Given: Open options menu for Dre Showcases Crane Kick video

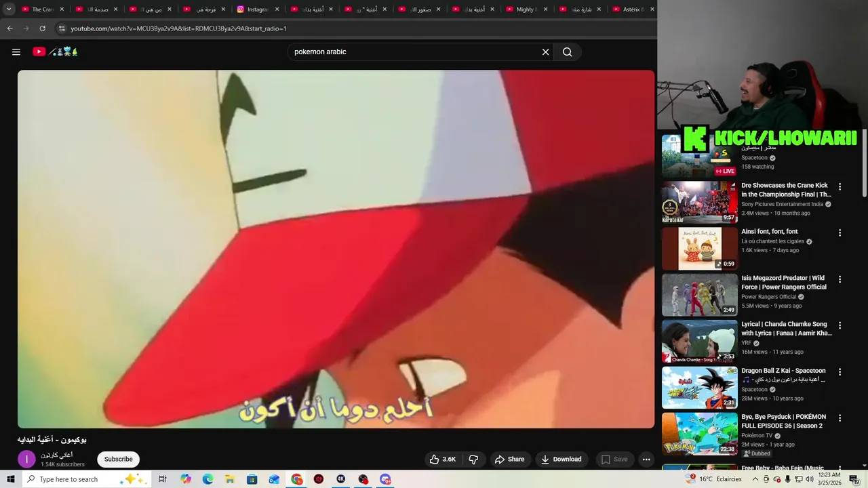Looking at the screenshot, I should coord(840,186).
